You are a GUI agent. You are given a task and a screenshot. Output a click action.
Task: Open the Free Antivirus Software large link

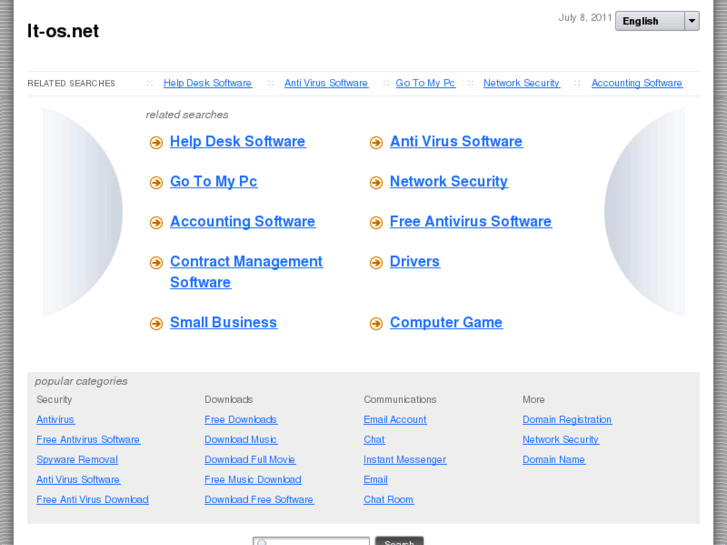470,222
